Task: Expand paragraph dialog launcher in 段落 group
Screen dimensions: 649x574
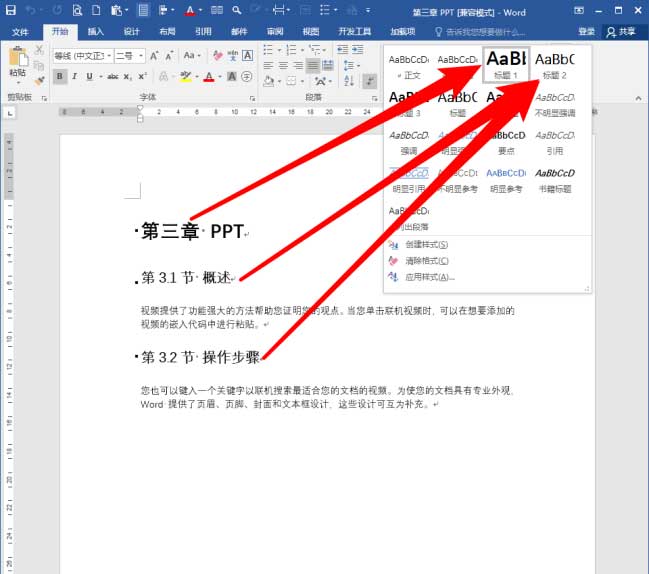Action: tap(375, 98)
